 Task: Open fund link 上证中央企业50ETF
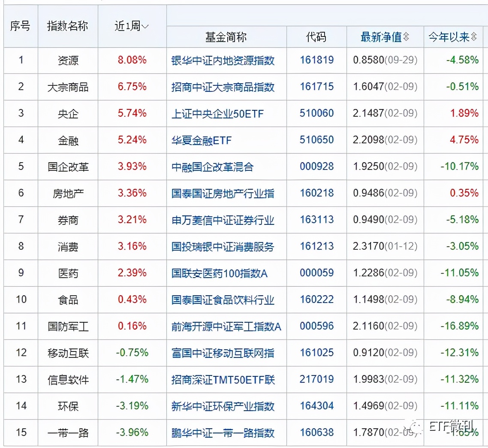tap(217, 113)
